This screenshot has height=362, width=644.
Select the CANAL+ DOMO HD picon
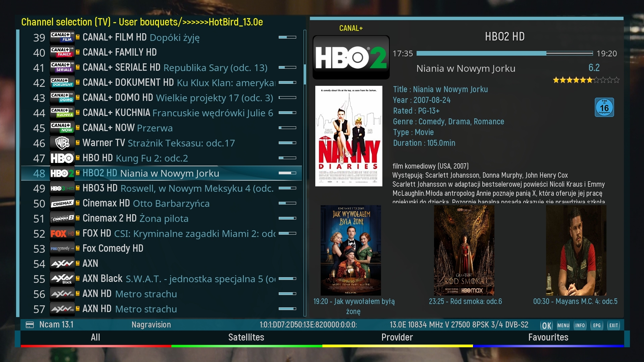(62, 98)
